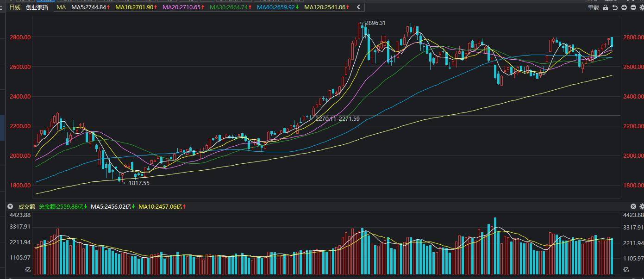Click the MA20 legend entry
Viewport: 644px width, 279px height.
tap(182, 7)
